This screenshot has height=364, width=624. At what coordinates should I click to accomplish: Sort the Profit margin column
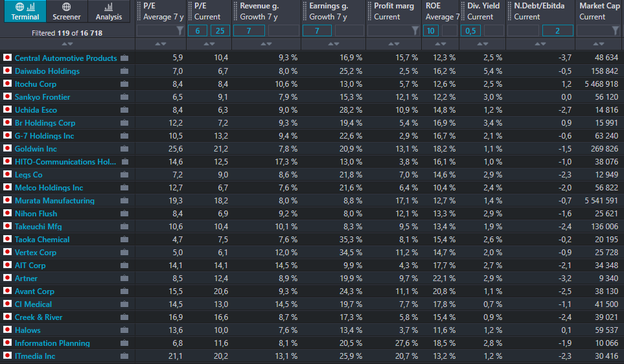(393, 44)
